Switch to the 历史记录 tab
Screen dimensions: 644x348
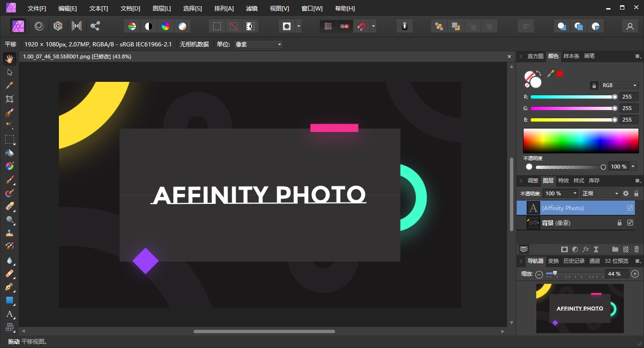[574, 261]
